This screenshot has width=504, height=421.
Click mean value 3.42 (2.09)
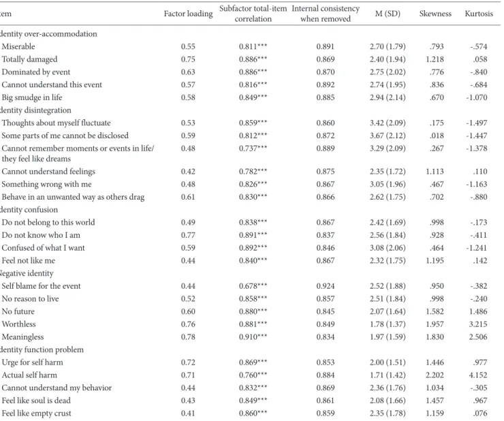point(388,123)
